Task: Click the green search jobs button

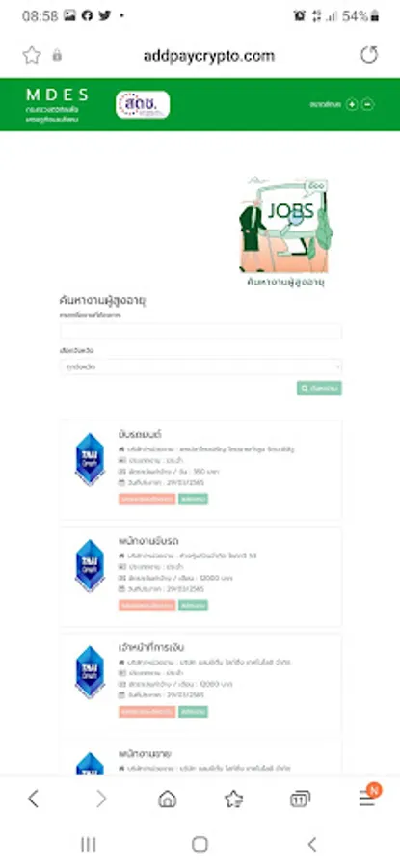Action: point(319,388)
